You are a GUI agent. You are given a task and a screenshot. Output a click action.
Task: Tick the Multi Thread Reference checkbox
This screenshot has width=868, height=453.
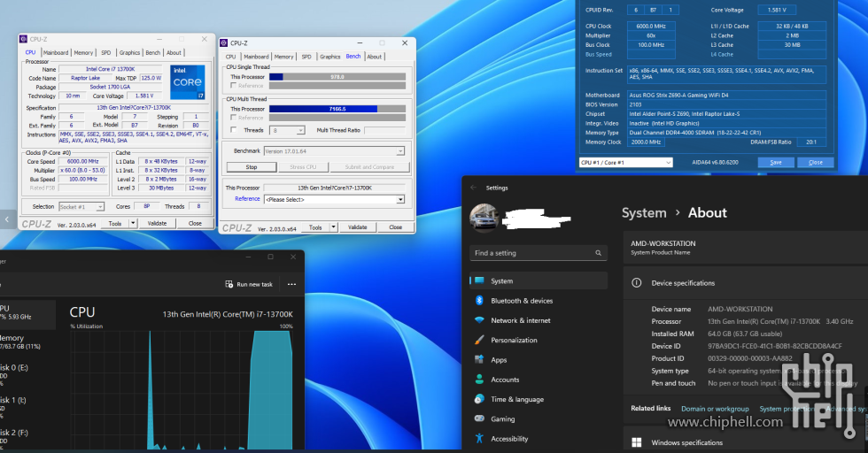pyautogui.click(x=233, y=118)
